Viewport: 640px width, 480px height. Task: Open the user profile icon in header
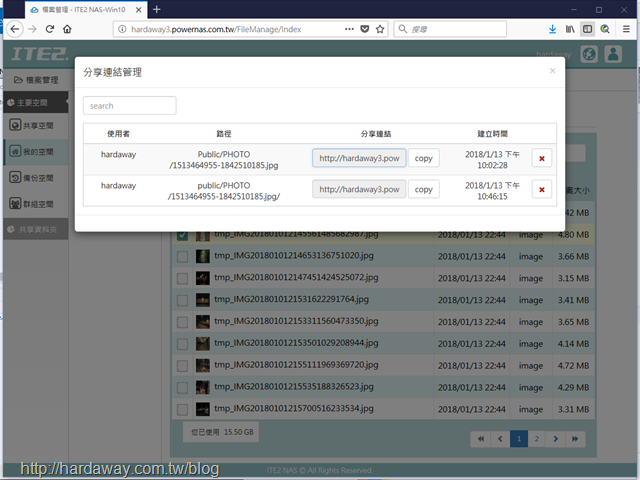[x=613, y=54]
